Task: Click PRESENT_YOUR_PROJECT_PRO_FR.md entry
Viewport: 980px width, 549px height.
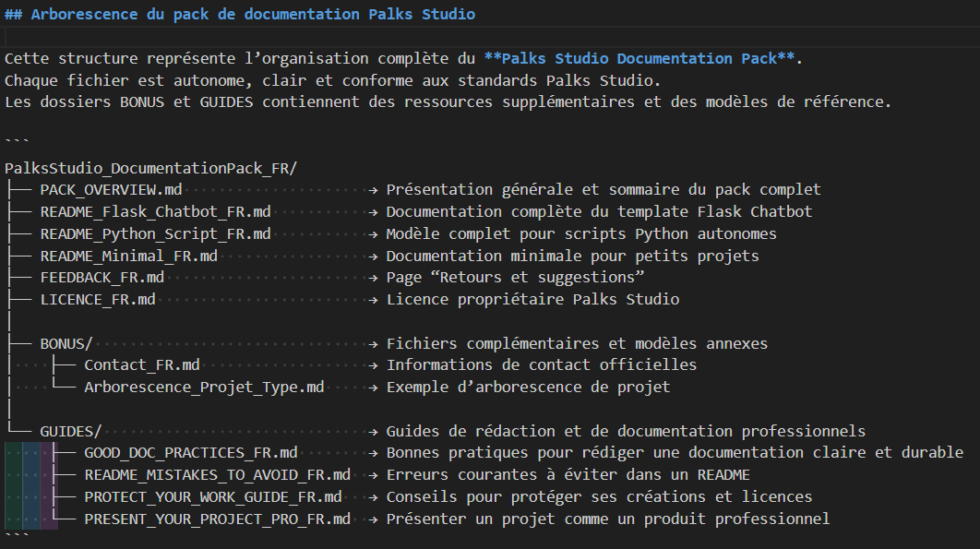Action: pos(217,519)
